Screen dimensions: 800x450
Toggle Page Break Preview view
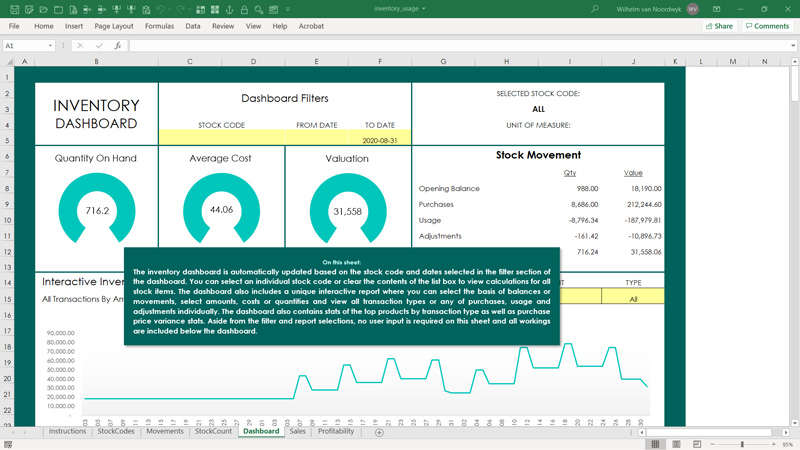697,444
